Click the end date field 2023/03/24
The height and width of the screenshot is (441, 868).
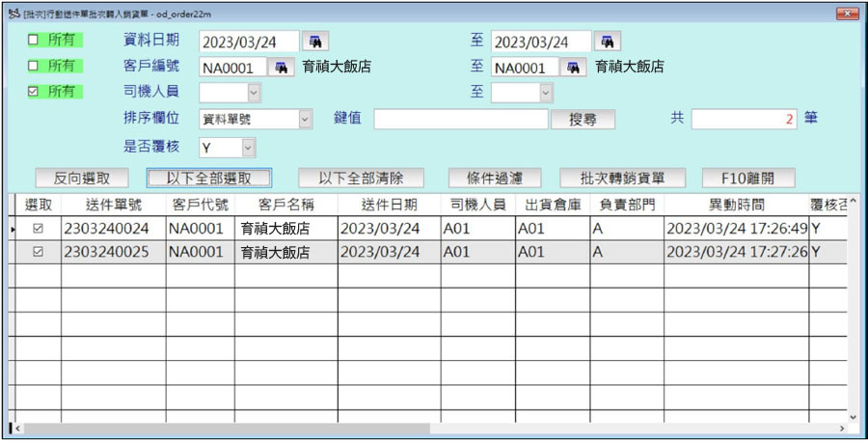coord(541,41)
